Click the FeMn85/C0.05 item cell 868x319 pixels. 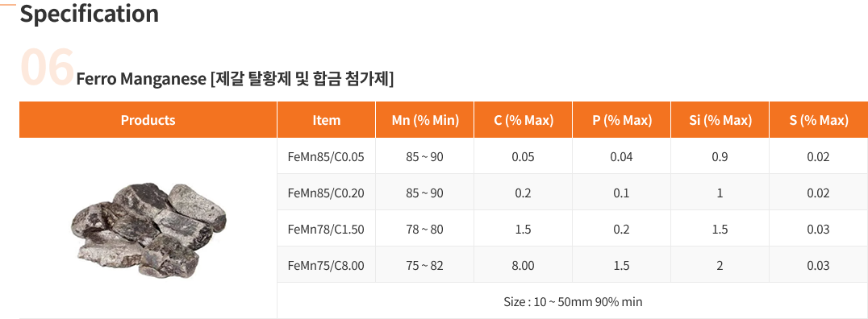click(x=326, y=156)
